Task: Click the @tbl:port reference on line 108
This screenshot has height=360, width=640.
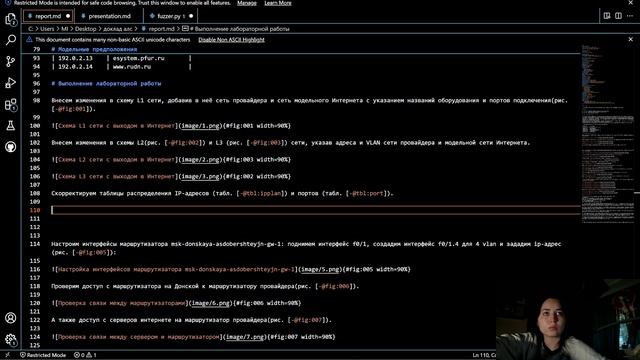Action: click(x=366, y=193)
